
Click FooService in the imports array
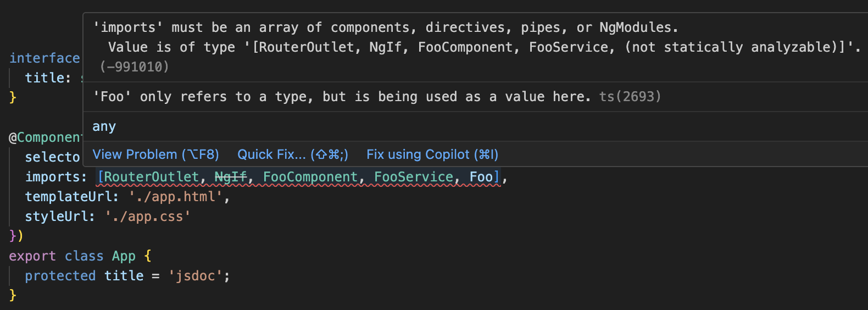tap(414, 177)
